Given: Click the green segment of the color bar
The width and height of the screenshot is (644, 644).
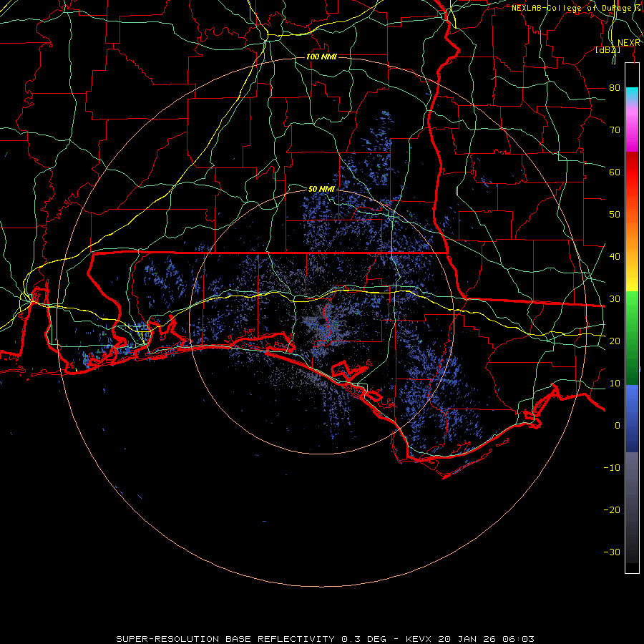Looking at the screenshot, I should 632,337.
